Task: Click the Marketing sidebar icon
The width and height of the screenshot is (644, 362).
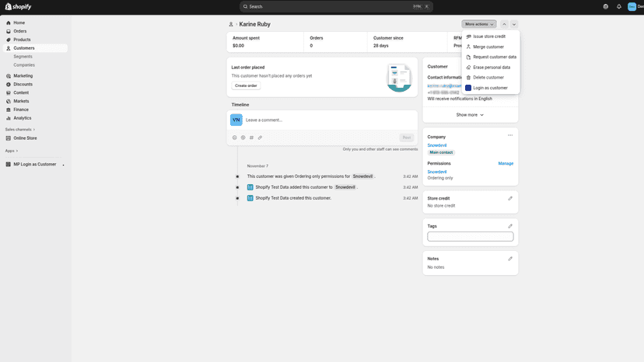Action: pos(9,76)
